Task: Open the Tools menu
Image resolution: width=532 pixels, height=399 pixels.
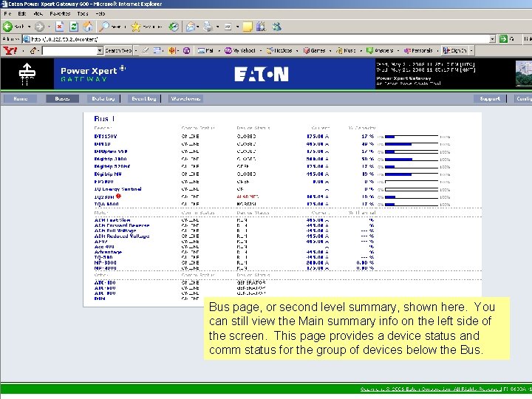Action: point(83,13)
